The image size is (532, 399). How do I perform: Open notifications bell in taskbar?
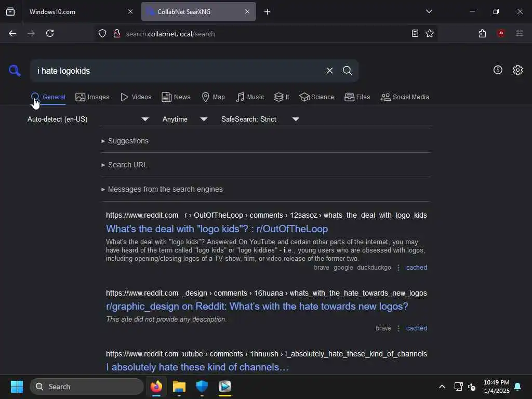coord(517,387)
